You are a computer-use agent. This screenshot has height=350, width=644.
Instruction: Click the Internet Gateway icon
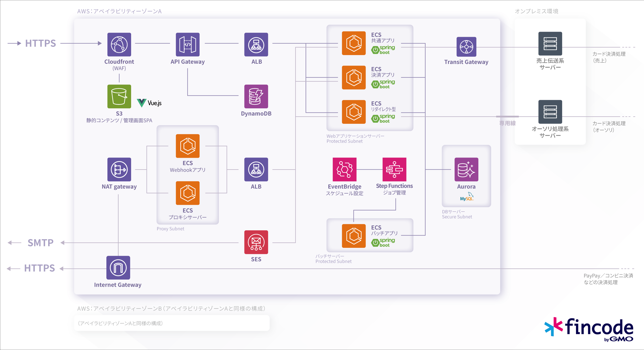[x=118, y=268]
